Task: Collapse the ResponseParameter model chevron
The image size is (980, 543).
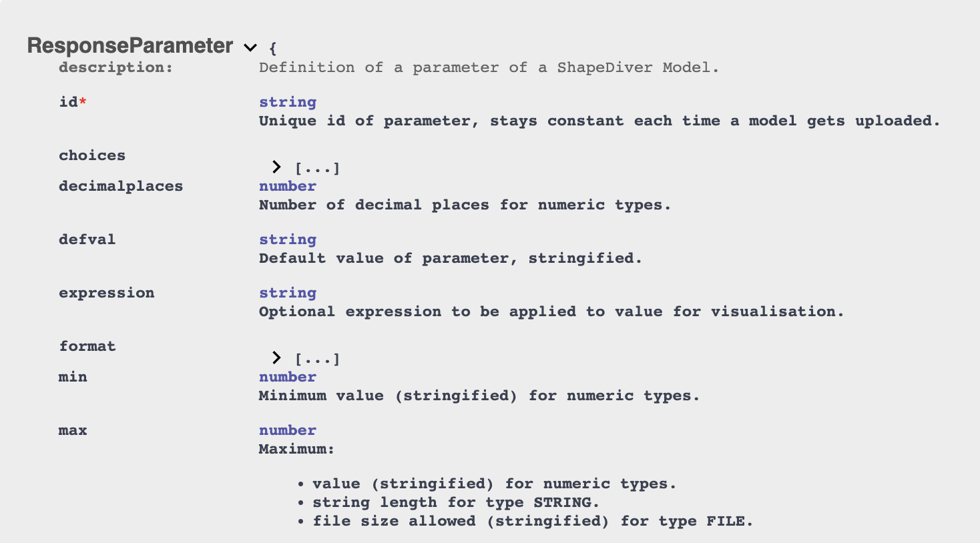Action: pyautogui.click(x=250, y=47)
